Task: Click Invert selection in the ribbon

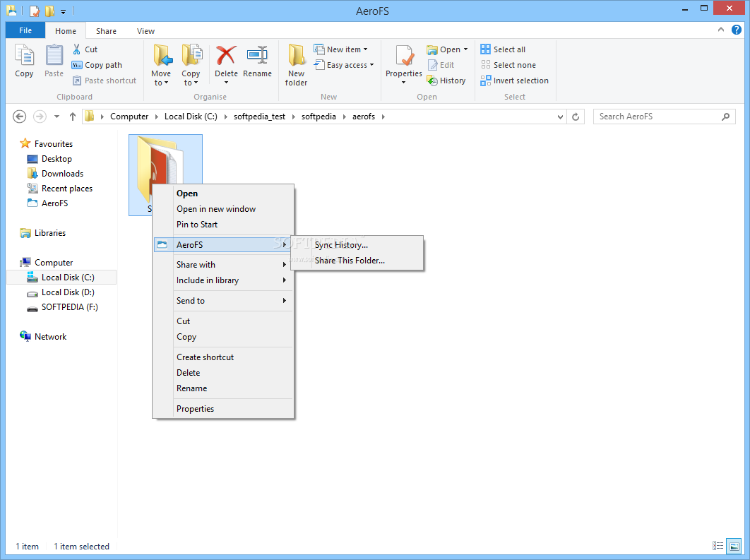Action: coord(515,81)
